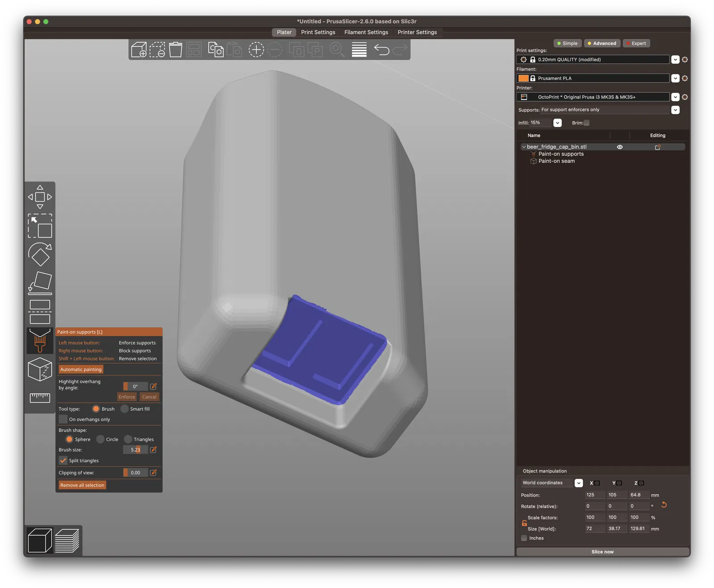Open the Print settings preset dropdown
The width and height of the screenshot is (714, 588).
coord(675,60)
